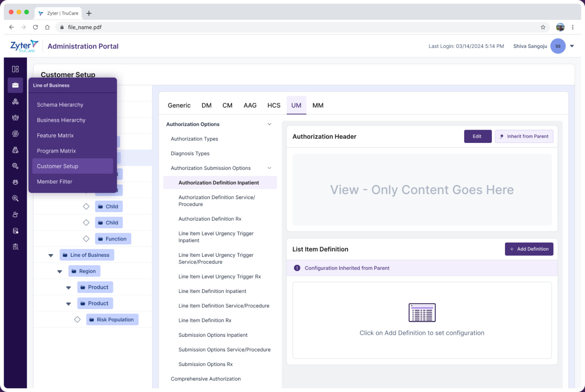This screenshot has width=585, height=392.
Task: Open user account dropdown arrow
Action: coord(572,46)
